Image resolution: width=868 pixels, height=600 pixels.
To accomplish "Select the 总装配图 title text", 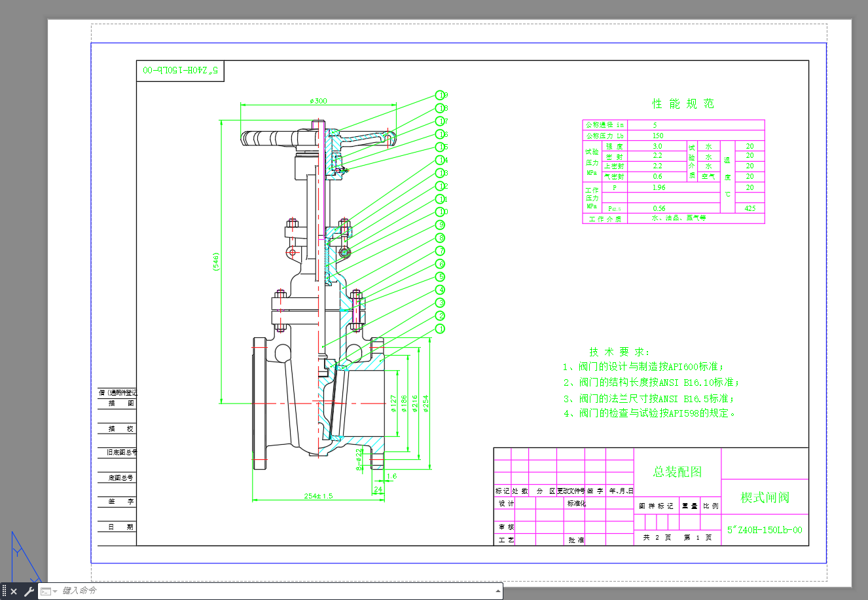I will [x=678, y=472].
